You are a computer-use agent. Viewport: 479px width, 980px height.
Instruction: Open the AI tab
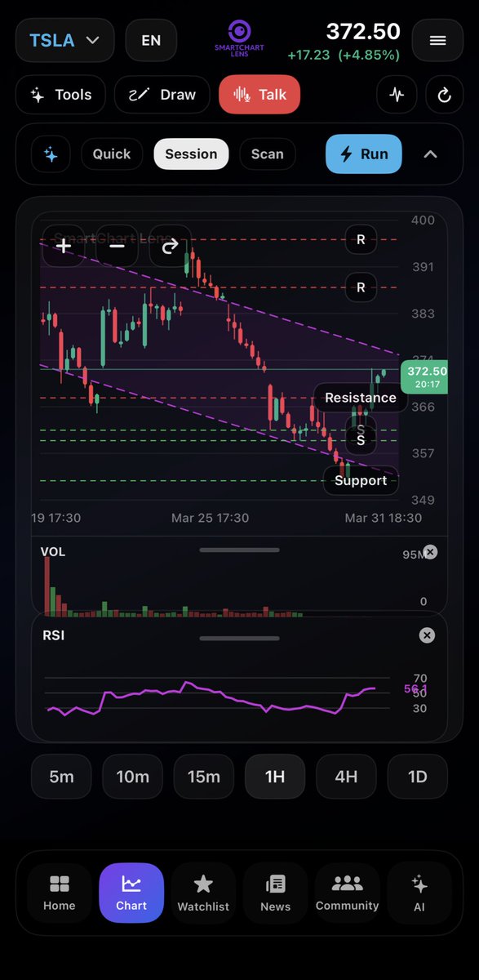click(419, 893)
